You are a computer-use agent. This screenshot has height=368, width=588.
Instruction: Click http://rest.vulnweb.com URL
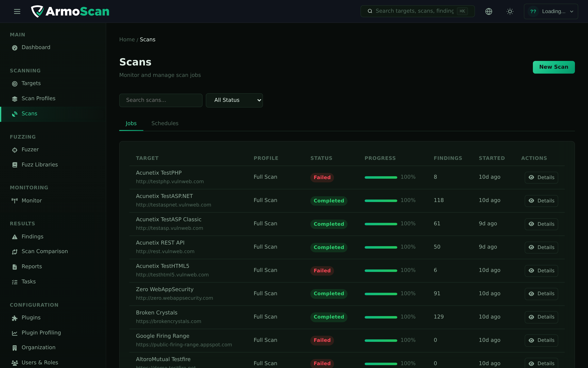pos(165,251)
